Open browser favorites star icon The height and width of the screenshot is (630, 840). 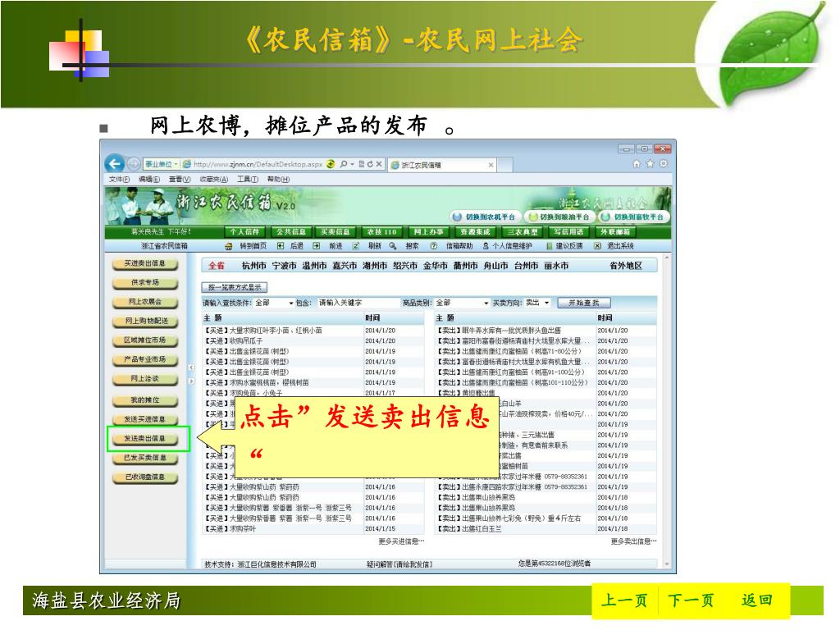pos(650,163)
